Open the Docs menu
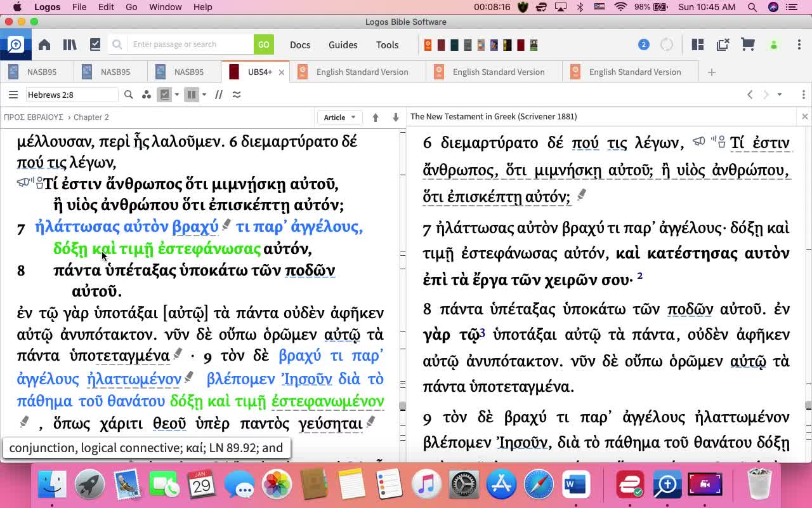 point(300,44)
